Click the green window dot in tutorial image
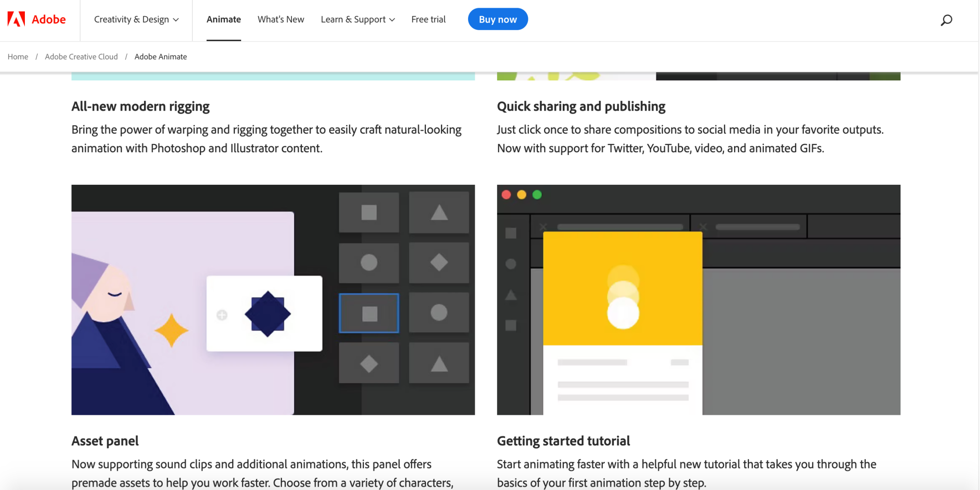 click(x=537, y=195)
